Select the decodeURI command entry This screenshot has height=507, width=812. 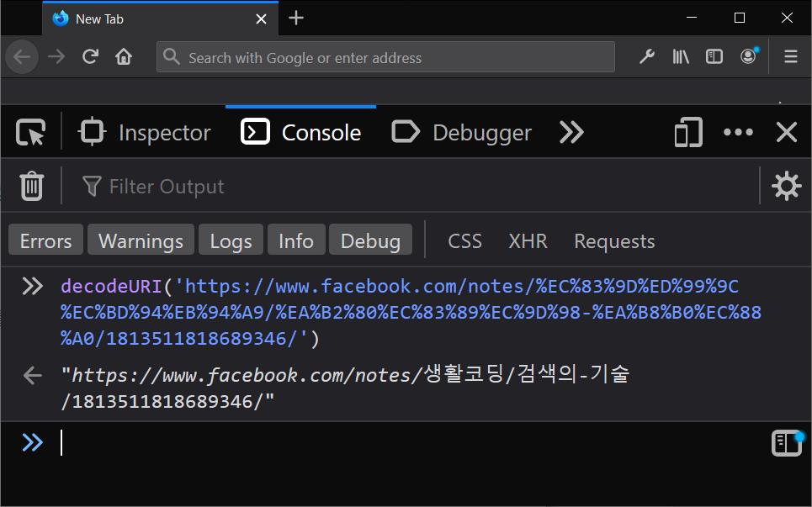click(x=411, y=313)
